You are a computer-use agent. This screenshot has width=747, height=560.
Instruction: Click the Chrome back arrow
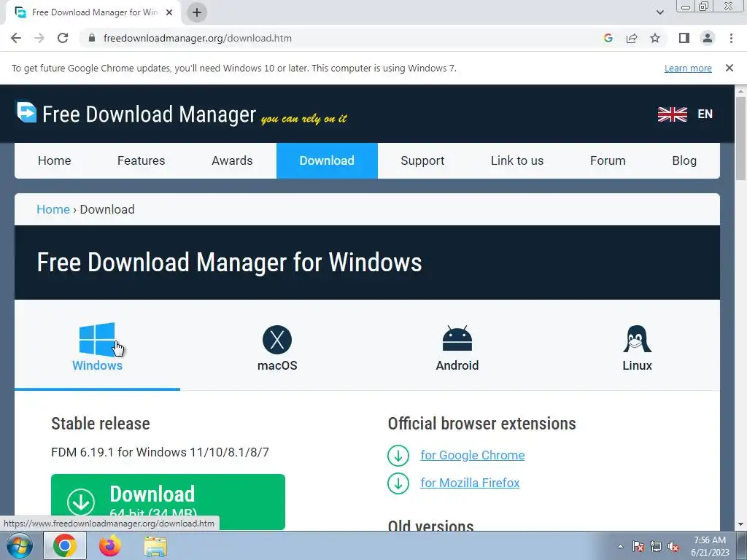[x=16, y=38]
